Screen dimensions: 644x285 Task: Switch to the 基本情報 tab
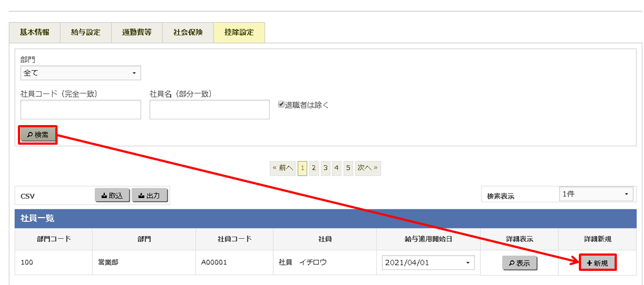pyautogui.click(x=35, y=32)
